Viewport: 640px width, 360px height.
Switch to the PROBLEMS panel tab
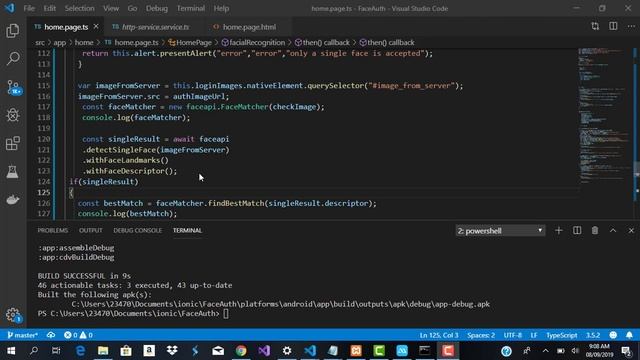[53, 230]
